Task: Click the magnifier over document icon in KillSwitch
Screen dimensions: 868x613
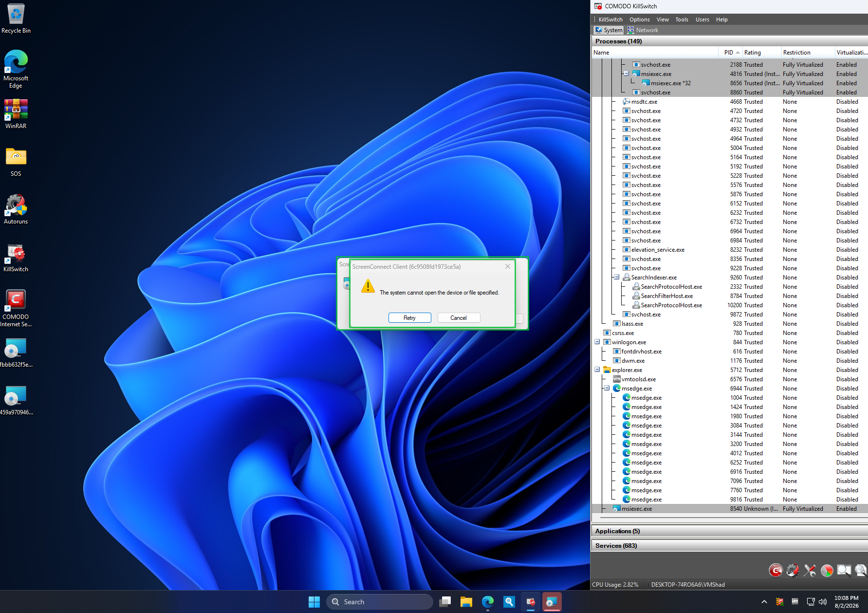Action: click(860, 570)
